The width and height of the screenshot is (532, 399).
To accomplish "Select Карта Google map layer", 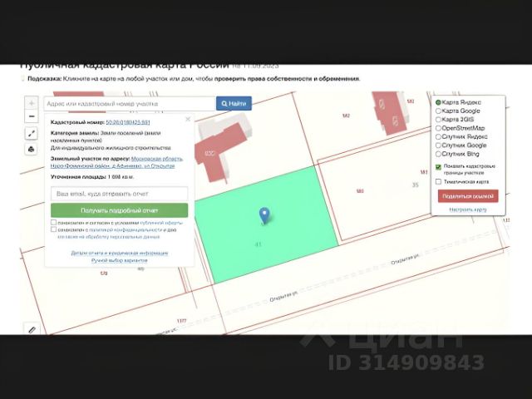I will pyautogui.click(x=438, y=111).
